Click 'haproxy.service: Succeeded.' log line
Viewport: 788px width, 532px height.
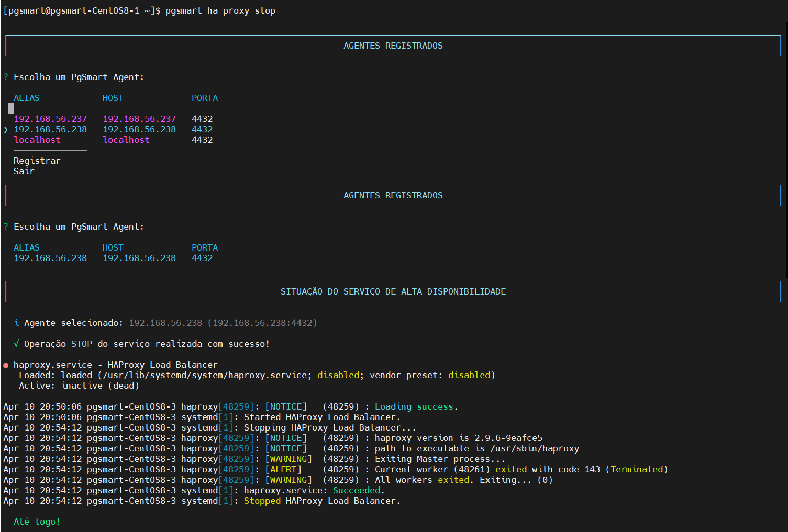pos(315,490)
